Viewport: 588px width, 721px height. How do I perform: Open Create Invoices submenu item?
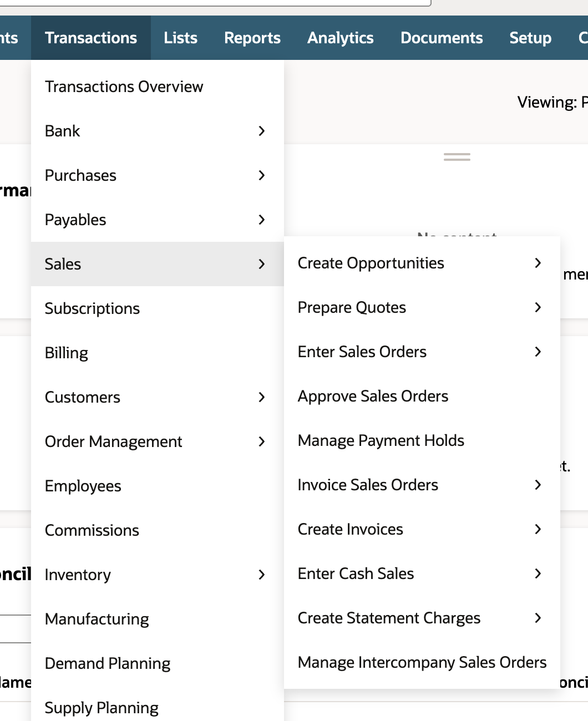pos(422,529)
